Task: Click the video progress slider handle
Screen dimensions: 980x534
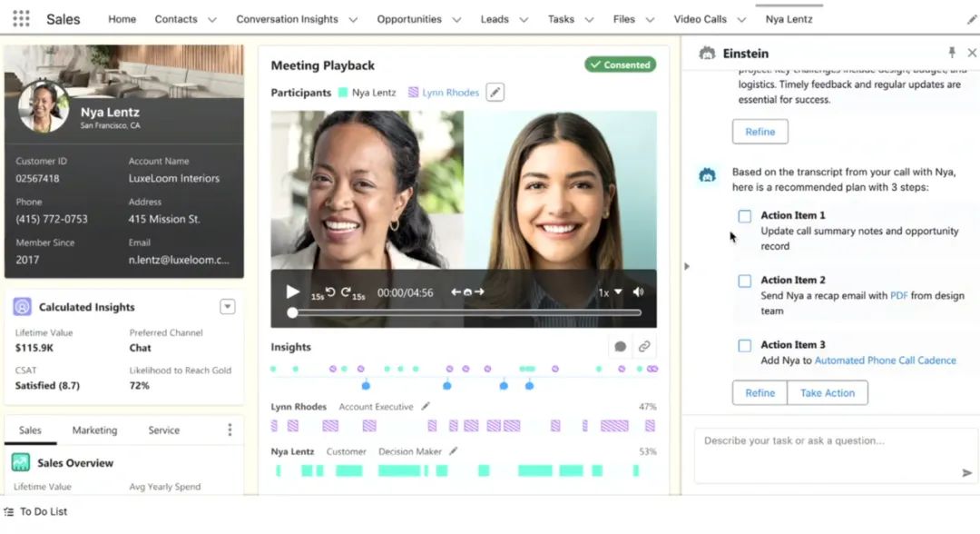Action: [x=292, y=312]
